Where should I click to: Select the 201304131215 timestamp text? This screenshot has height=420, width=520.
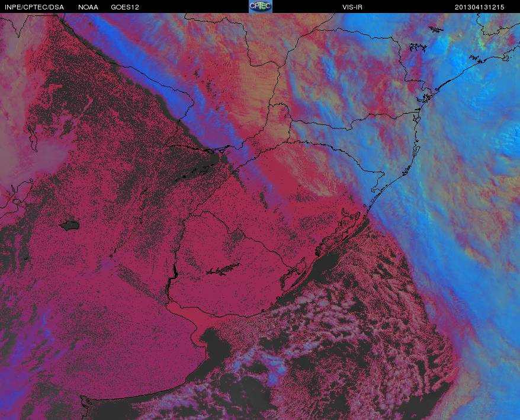click(480, 7)
